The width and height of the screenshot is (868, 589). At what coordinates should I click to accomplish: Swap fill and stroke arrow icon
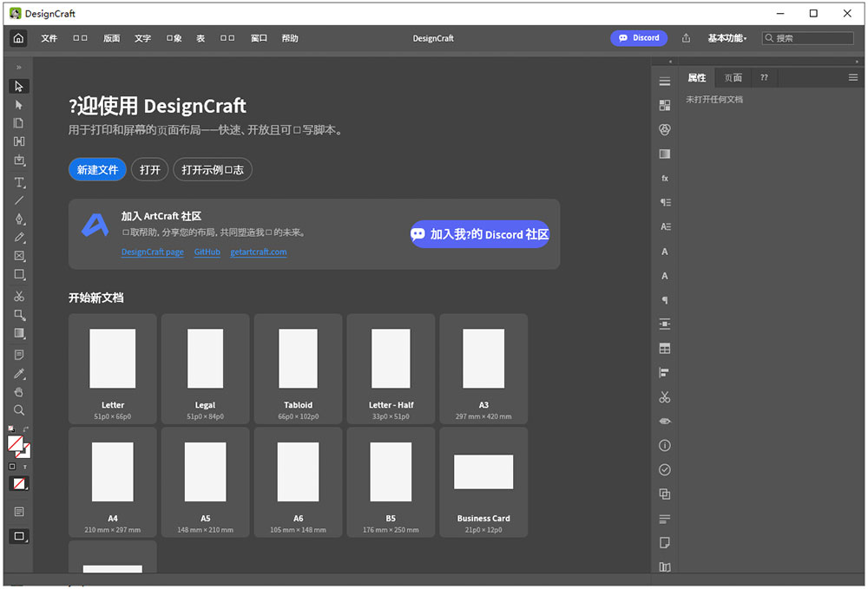point(26,429)
